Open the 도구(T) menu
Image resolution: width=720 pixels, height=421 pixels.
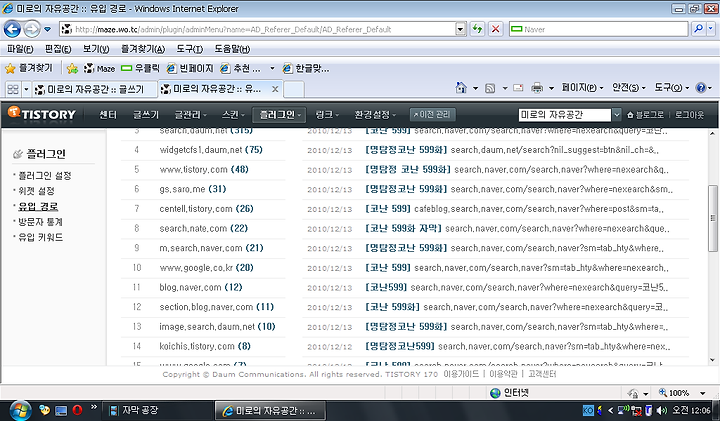190,49
